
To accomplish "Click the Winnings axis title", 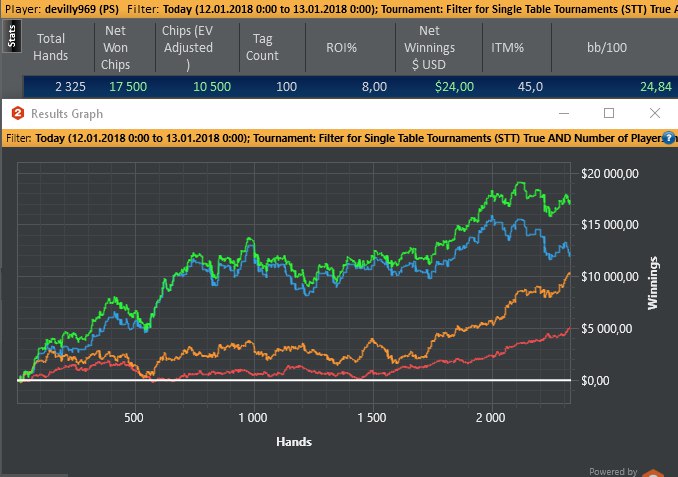I will click(x=652, y=283).
